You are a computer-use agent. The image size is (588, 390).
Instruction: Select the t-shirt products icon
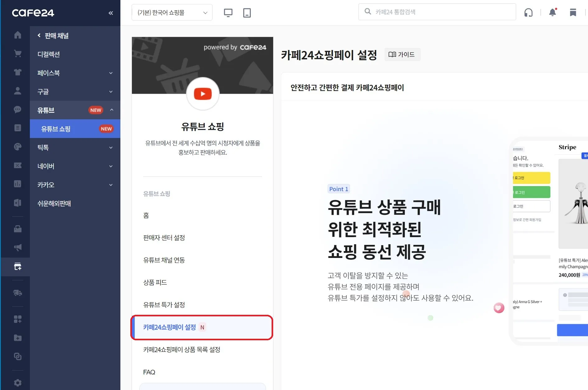pyautogui.click(x=18, y=72)
